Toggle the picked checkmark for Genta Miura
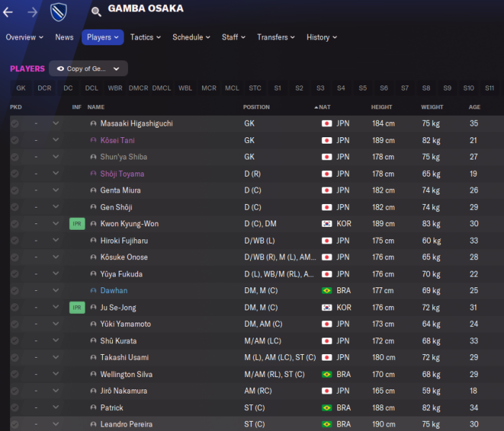This screenshot has height=431, width=504. click(x=14, y=190)
